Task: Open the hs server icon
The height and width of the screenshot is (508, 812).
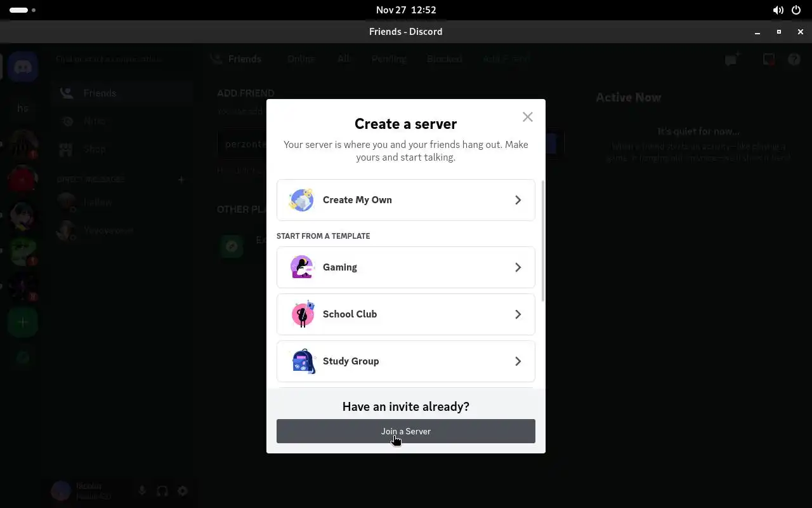Action: (23, 108)
